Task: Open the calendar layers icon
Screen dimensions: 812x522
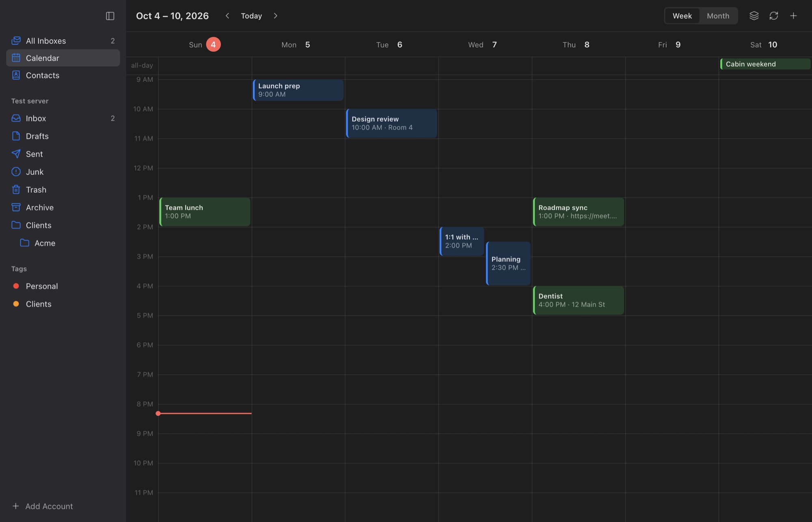Action: click(x=754, y=16)
